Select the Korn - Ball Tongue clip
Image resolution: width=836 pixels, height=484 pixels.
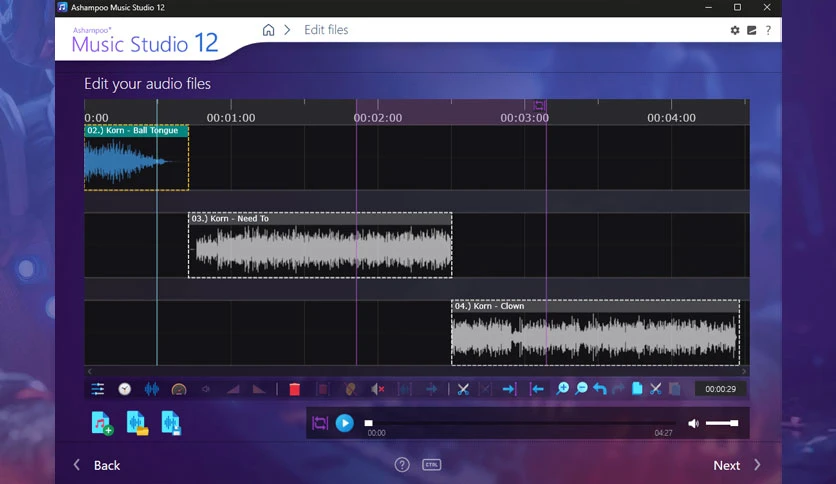coord(136,158)
